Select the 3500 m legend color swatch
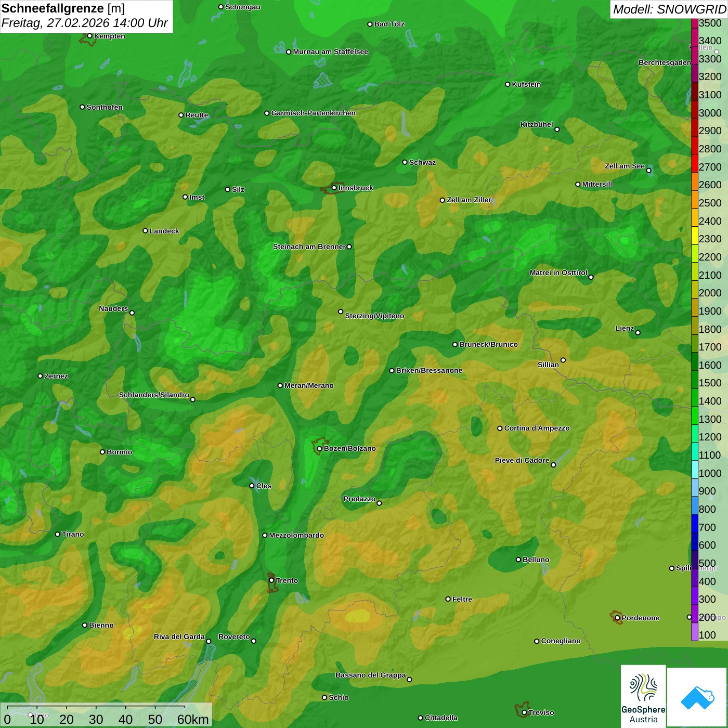 pos(695,23)
